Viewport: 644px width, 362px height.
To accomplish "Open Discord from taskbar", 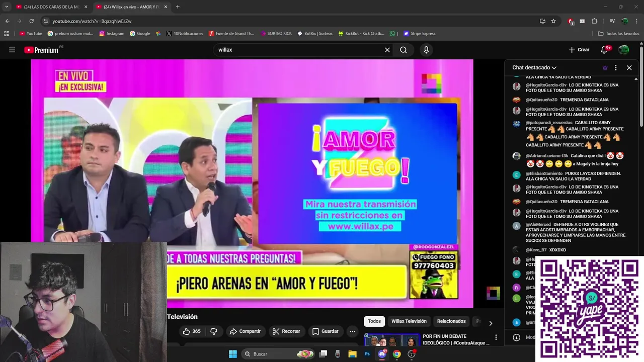I will 382,354.
